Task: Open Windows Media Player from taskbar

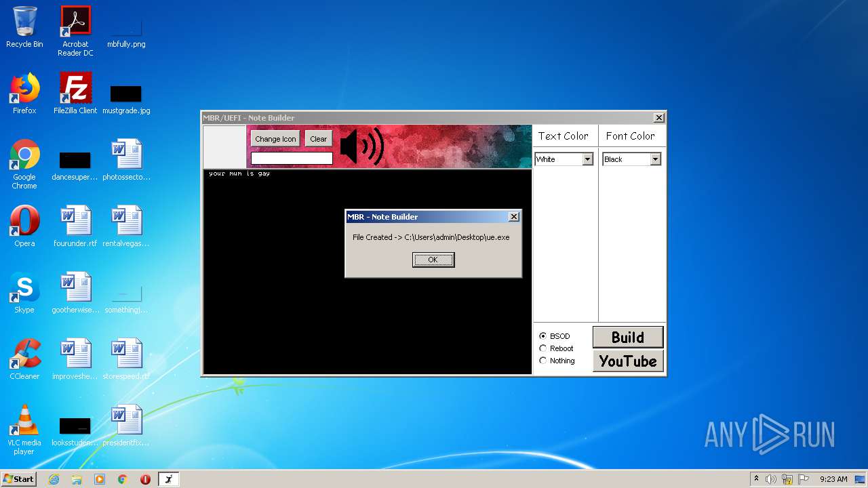Action: click(x=100, y=479)
